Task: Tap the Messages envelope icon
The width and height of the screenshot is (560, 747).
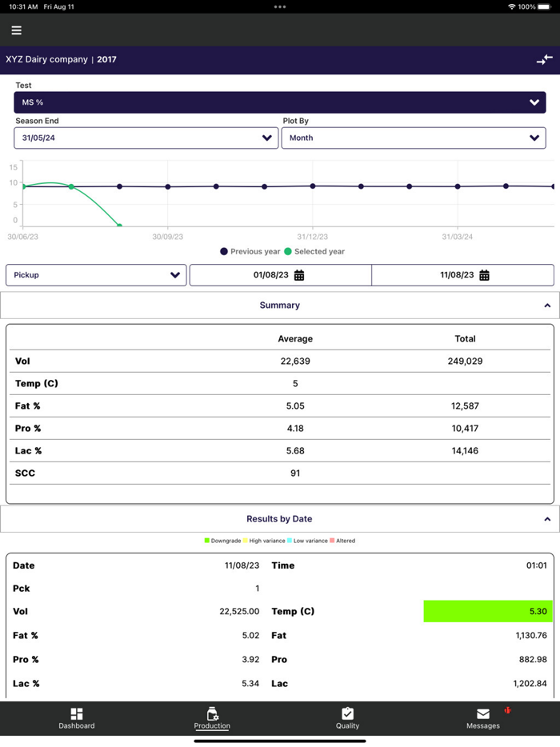Action: pos(482,713)
